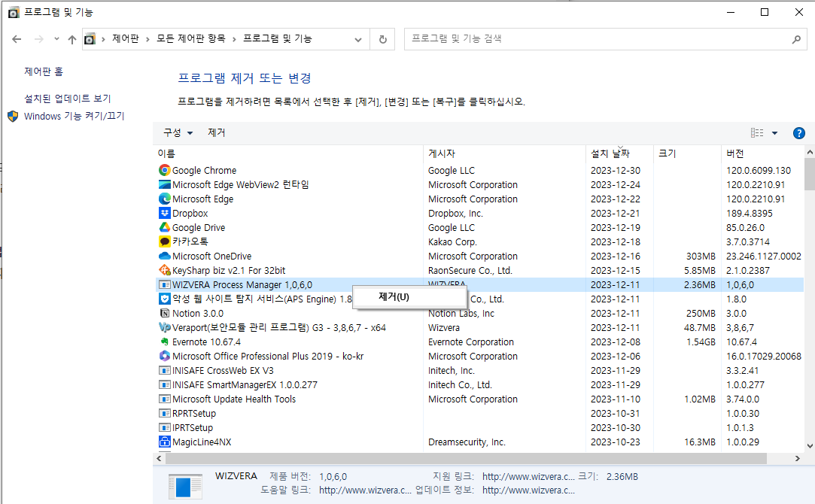Go back with the left arrow
Image resolution: width=815 pixels, height=504 pixels.
point(17,39)
